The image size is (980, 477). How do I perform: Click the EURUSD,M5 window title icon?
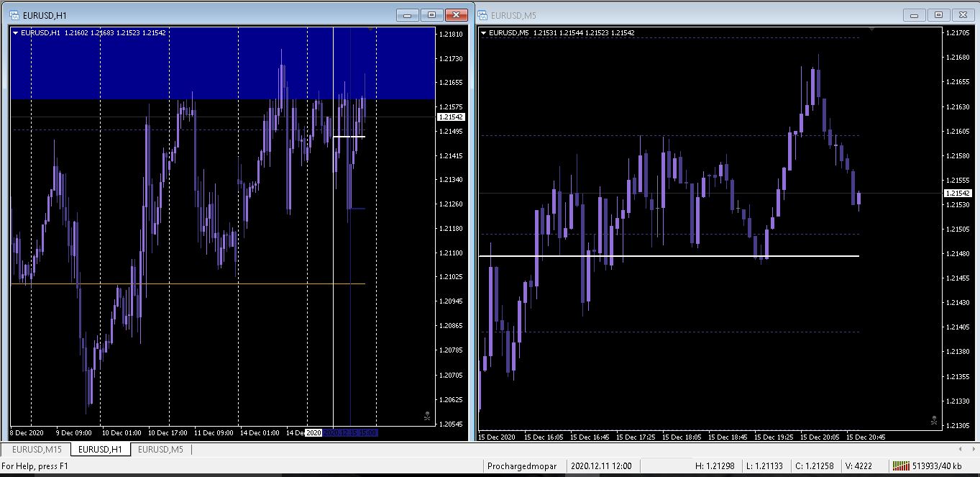pos(482,15)
